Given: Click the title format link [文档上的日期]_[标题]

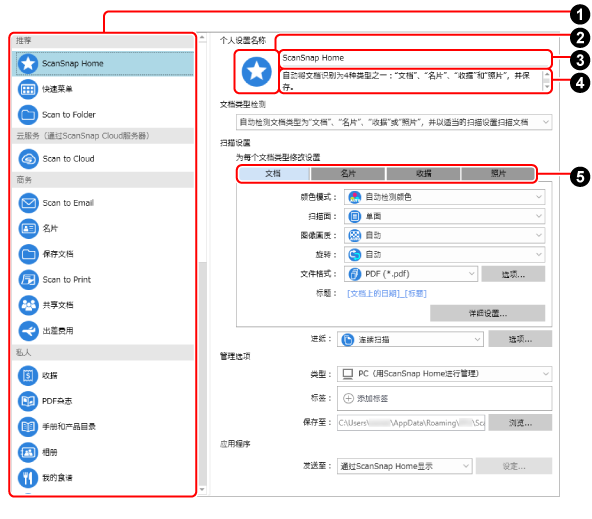Looking at the screenshot, I should [387, 294].
